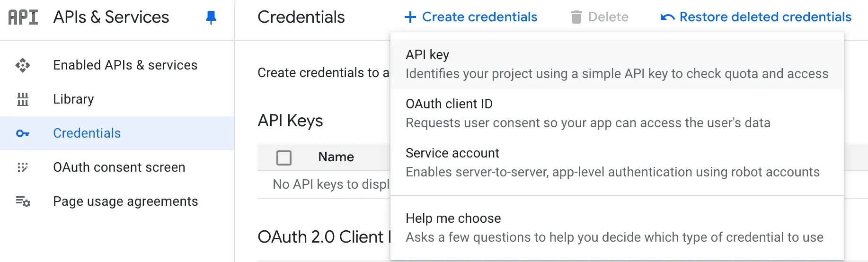Click the API logo icon
The height and width of the screenshot is (262, 868).
pyautogui.click(x=23, y=17)
